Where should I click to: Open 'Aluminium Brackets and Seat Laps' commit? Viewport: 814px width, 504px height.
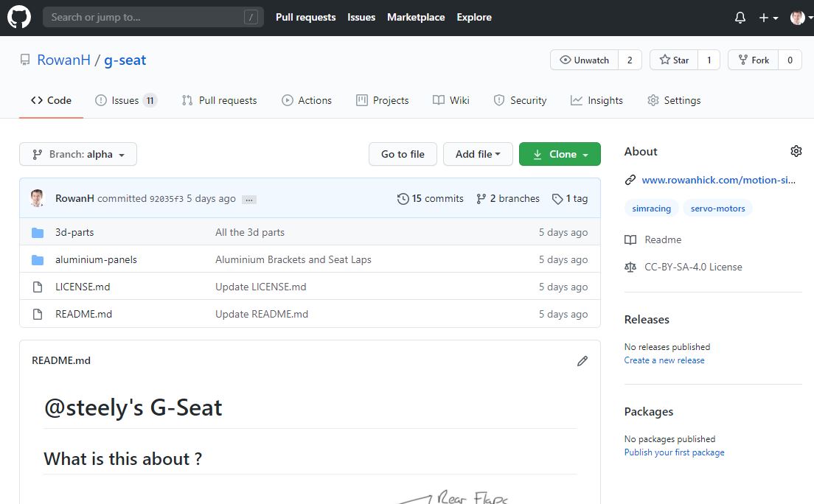(x=293, y=259)
